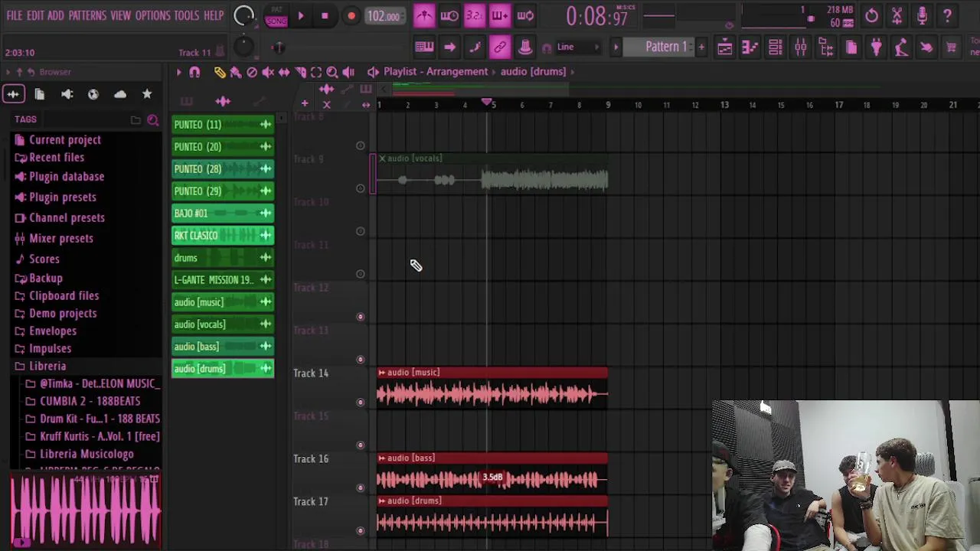Open the plugin picker plug icon
The width and height of the screenshot is (980, 551).
pyautogui.click(x=876, y=47)
